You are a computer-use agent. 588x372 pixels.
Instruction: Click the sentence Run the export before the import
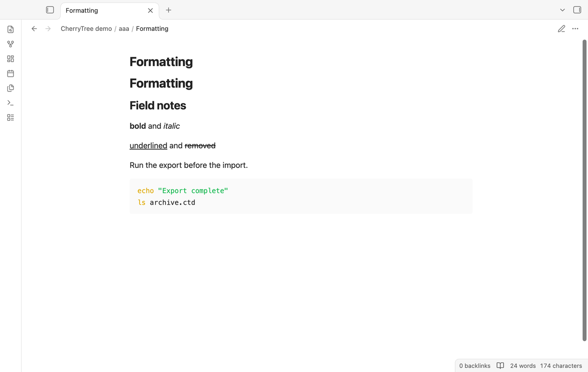click(x=189, y=165)
